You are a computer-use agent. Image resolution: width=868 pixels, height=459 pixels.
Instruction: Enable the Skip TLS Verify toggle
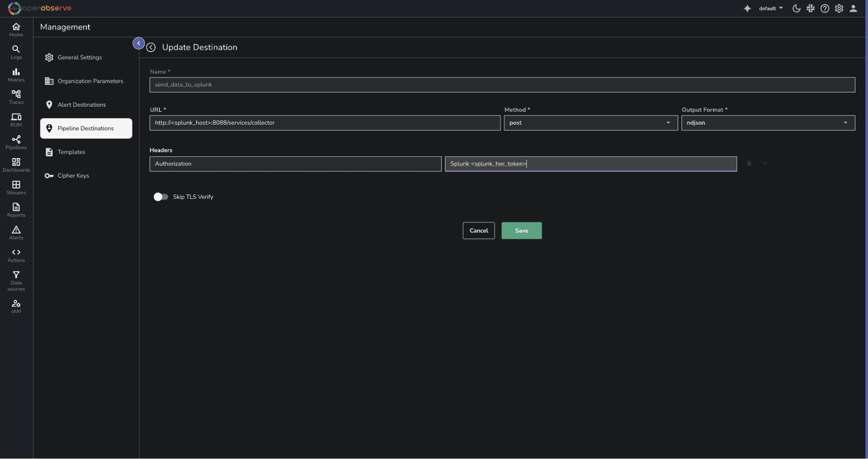pos(161,197)
